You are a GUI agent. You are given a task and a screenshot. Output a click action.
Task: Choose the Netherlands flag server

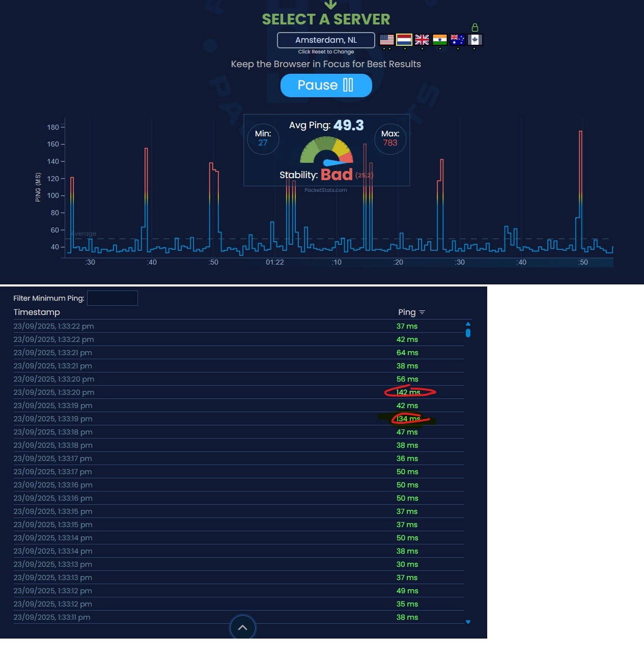404,40
